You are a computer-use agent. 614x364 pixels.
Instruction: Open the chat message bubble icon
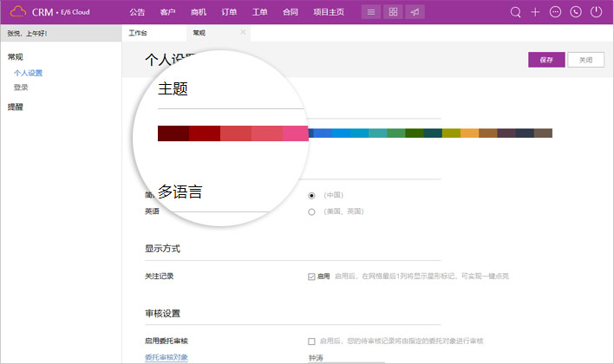[x=556, y=12]
